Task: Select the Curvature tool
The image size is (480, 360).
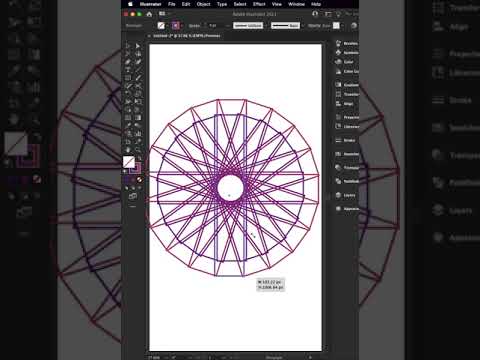Action: coord(138,62)
